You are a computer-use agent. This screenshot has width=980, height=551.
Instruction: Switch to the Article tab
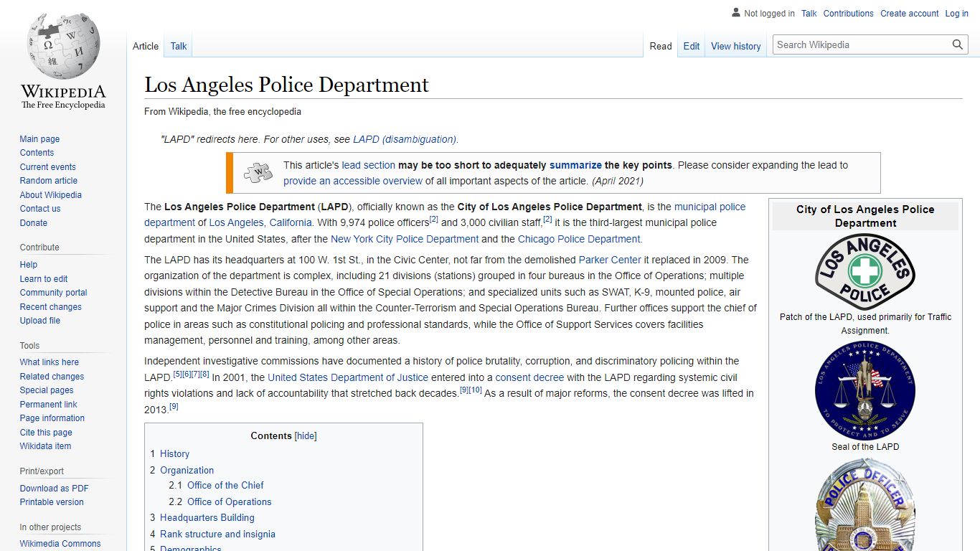click(146, 46)
